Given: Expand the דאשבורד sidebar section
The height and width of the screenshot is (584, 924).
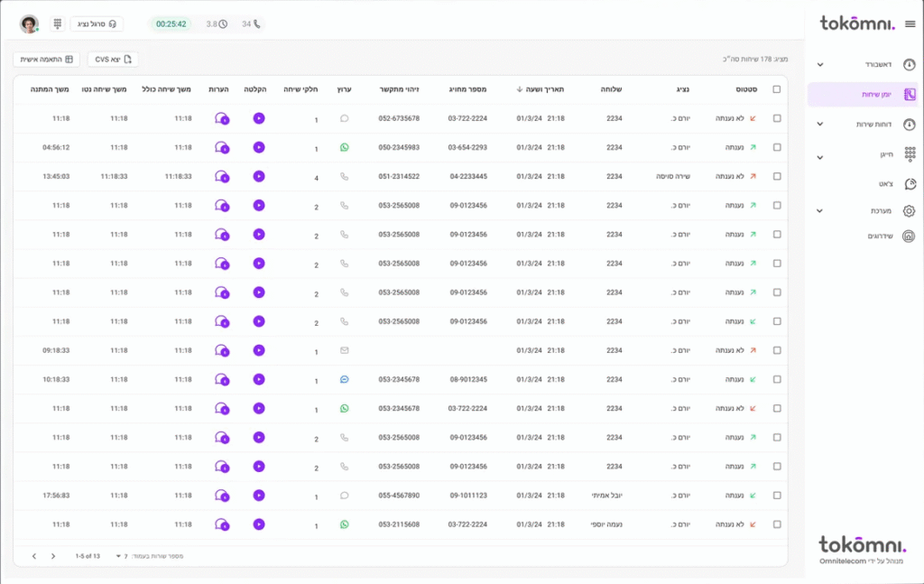Looking at the screenshot, I should point(820,65).
